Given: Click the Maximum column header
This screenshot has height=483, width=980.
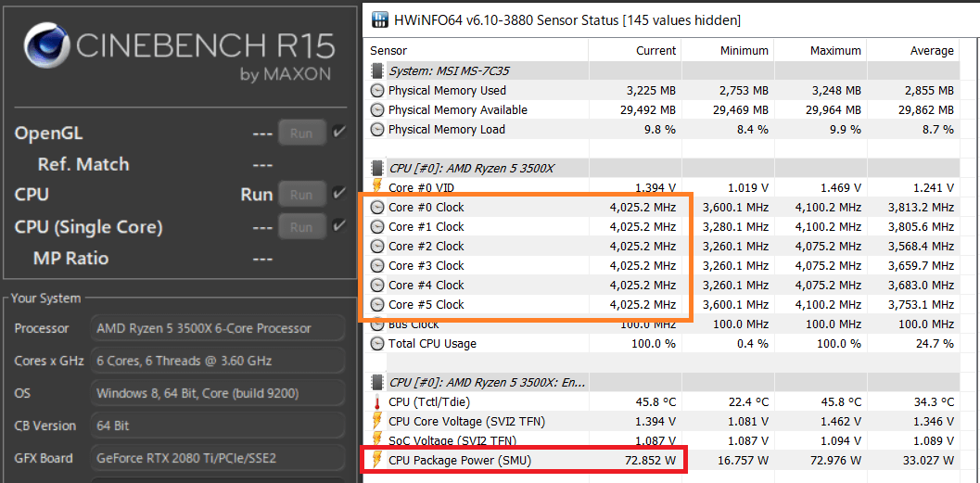Looking at the screenshot, I should pyautogui.click(x=835, y=51).
